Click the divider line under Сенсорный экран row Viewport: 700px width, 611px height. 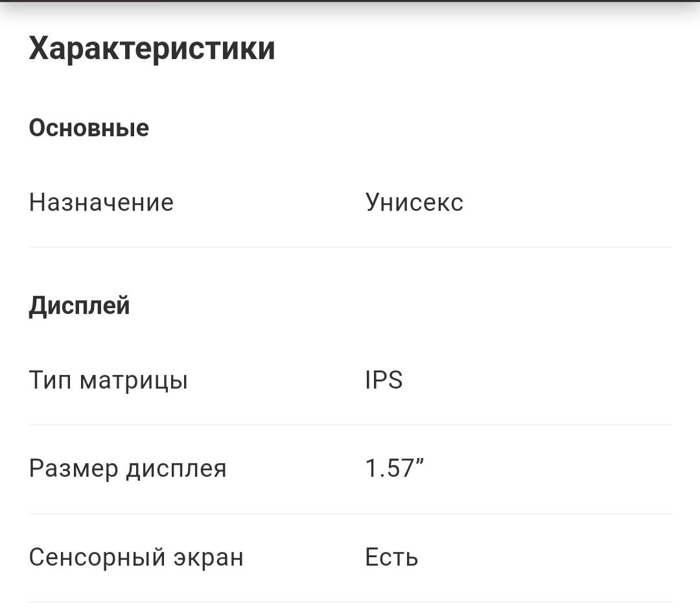[351, 602]
